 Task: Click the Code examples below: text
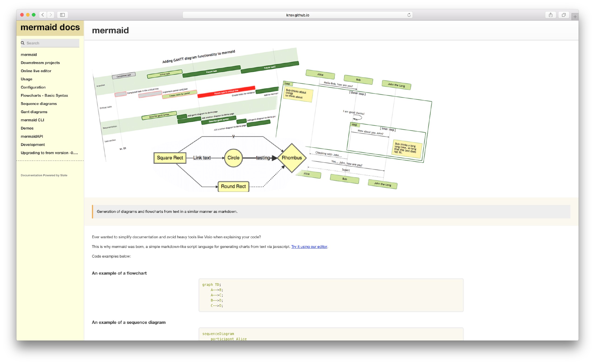point(111,256)
